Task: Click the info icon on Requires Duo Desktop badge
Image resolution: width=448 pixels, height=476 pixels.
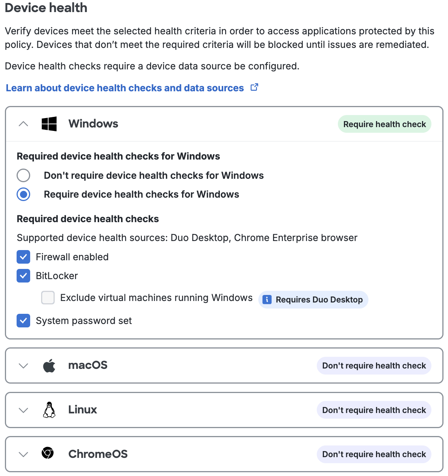Action: click(267, 299)
